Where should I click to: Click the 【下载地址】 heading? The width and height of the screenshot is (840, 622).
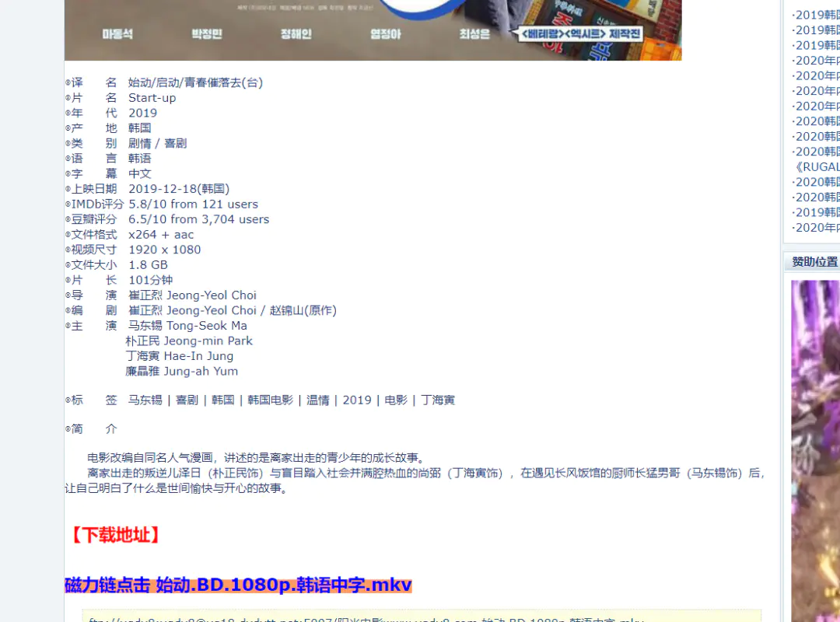116,535
